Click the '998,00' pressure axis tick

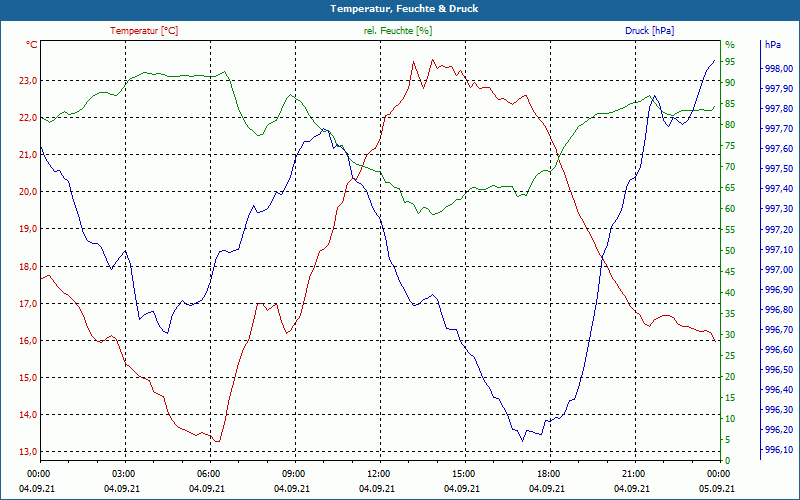tap(780, 68)
